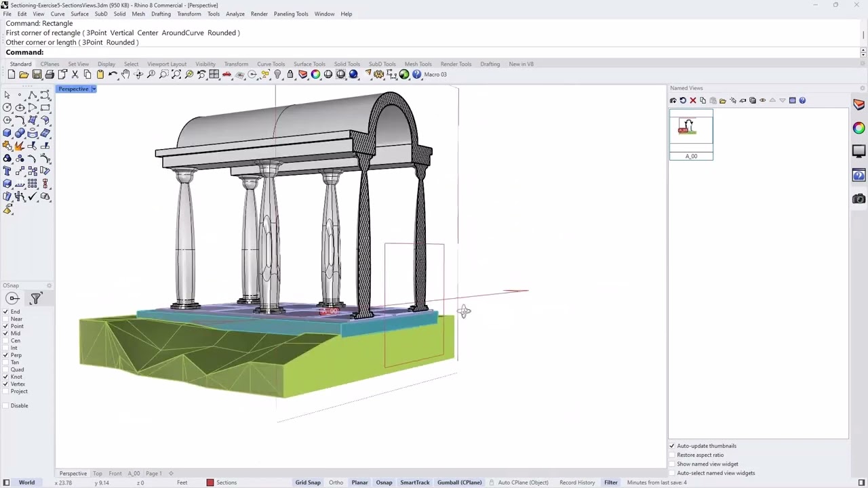This screenshot has height=488, width=868.
Task: Toggle Ortho in the status bar
Action: (336, 483)
